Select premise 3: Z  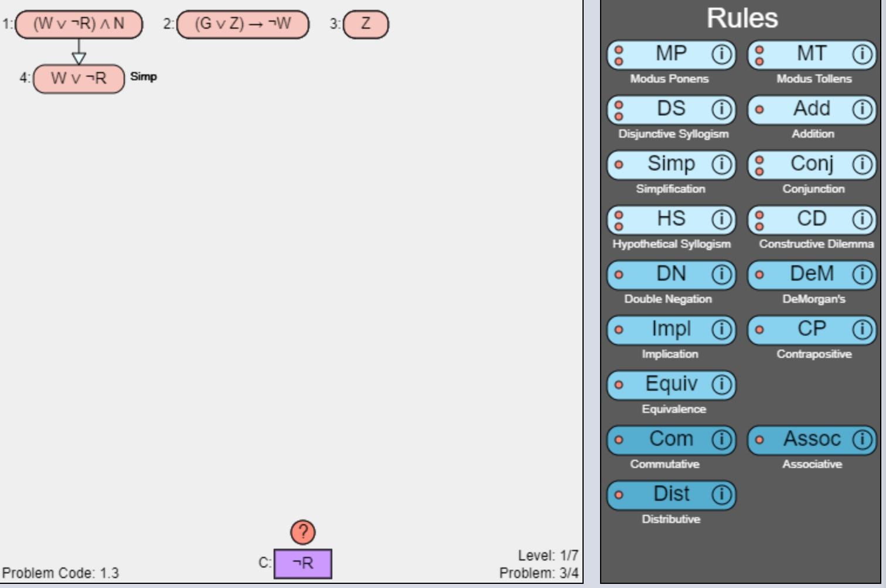coord(364,24)
